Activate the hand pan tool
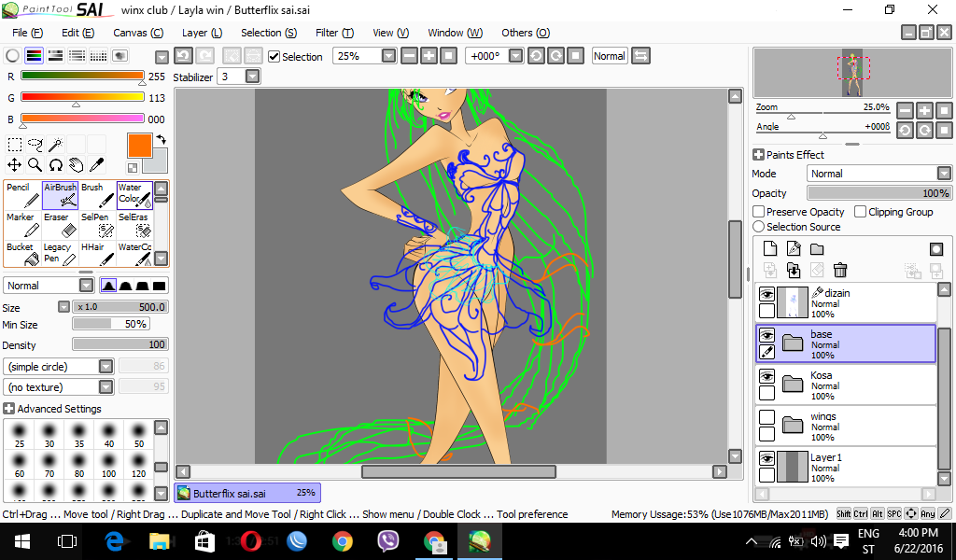Screen dimensions: 956x560 pos(76,164)
